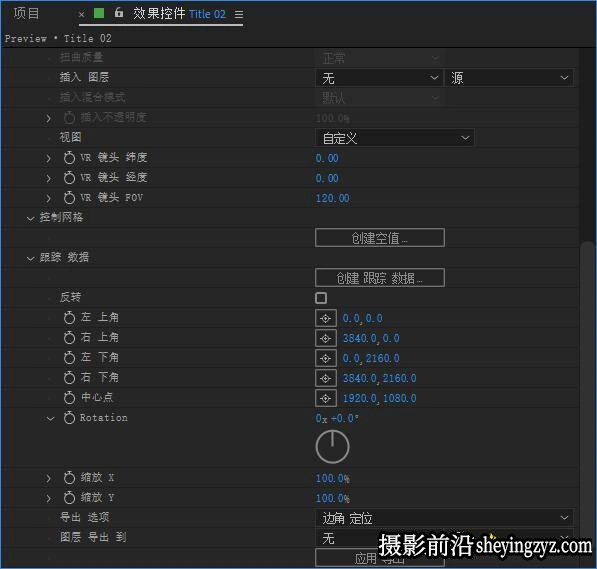Toggle stopwatch for 中心点
Screen dimensions: 597x569
pyautogui.click(x=69, y=397)
